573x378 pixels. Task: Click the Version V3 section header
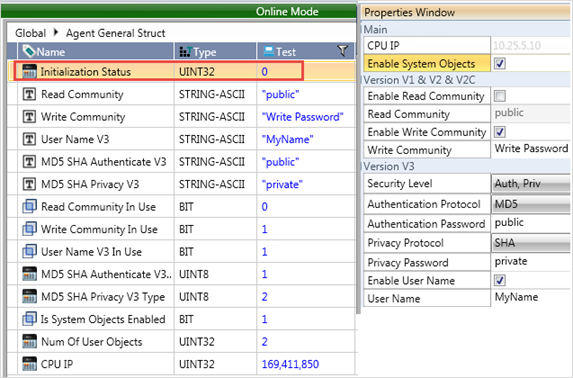[389, 167]
